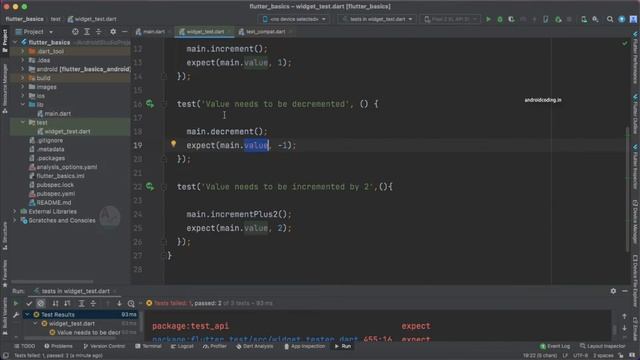Expand the android folder

(23, 69)
